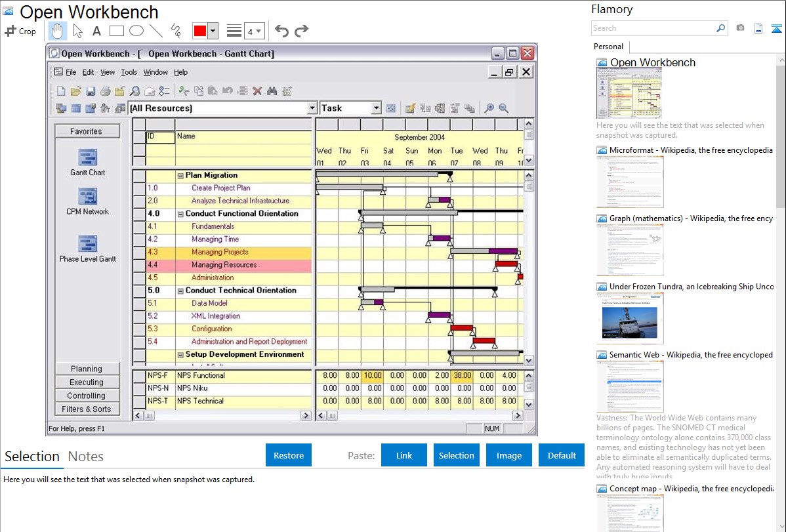Viewport: 786px width, 532px height.
Task: Choose the straight line tool
Action: tap(156, 31)
